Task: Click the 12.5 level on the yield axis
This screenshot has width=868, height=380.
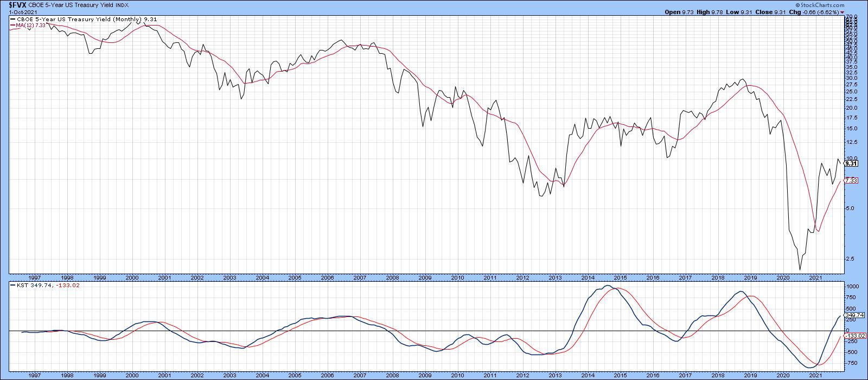Action: pyautogui.click(x=852, y=142)
